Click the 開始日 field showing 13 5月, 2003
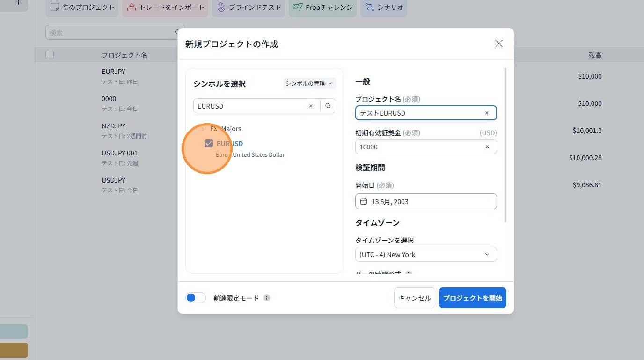The image size is (644, 360). [426, 201]
